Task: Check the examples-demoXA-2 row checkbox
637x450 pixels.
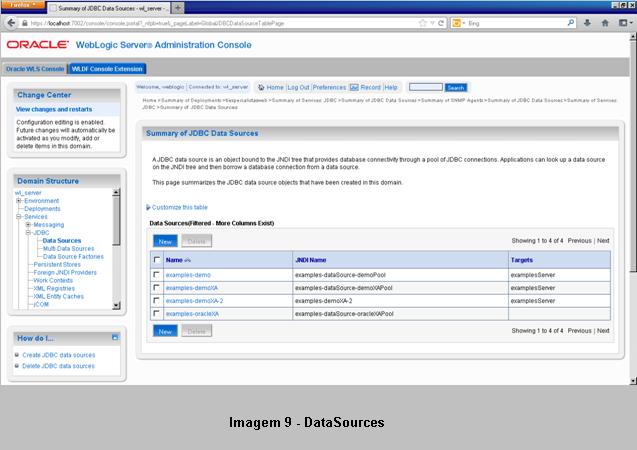Action: 156,301
